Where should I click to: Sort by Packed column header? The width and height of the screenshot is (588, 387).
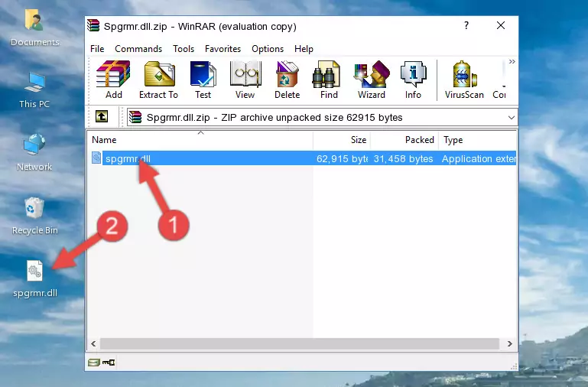(x=404, y=140)
